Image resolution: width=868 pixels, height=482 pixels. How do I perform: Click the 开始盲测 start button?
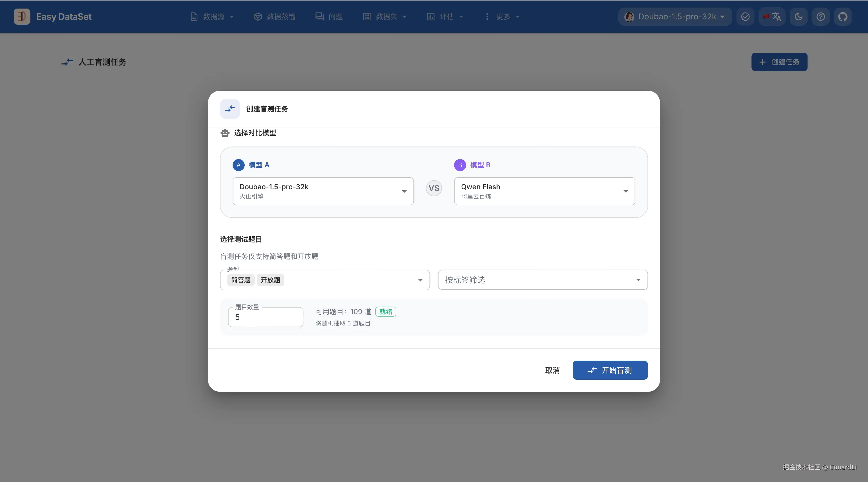[x=610, y=370]
